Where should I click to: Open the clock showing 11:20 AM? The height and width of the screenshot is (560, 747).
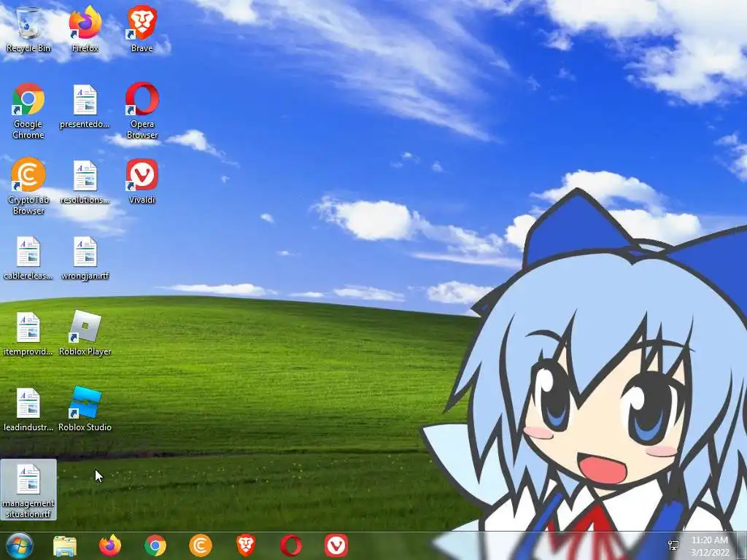click(710, 546)
